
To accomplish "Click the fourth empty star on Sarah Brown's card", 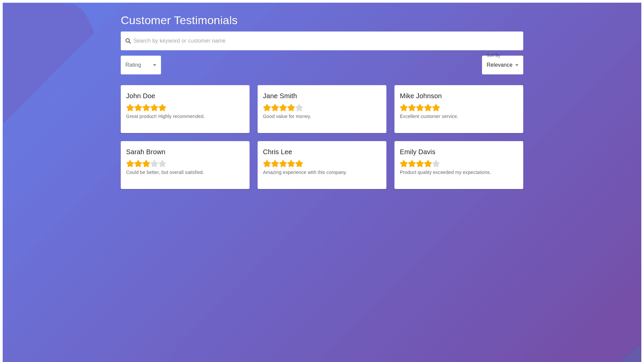I will point(154,164).
